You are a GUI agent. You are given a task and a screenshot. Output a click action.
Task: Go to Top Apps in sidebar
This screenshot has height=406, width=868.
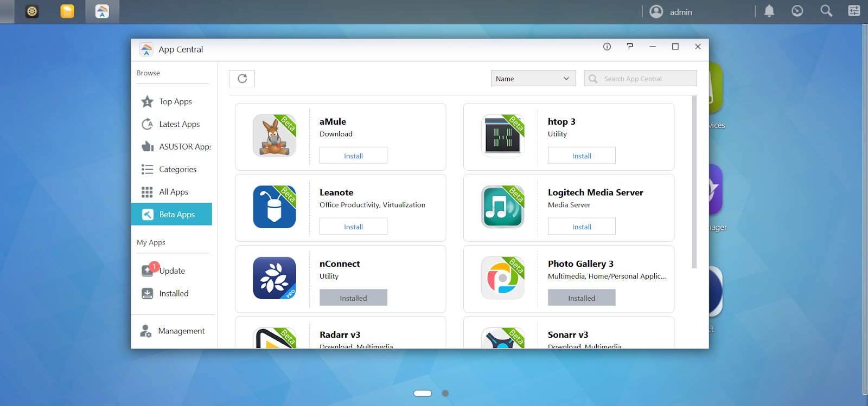coord(171,101)
